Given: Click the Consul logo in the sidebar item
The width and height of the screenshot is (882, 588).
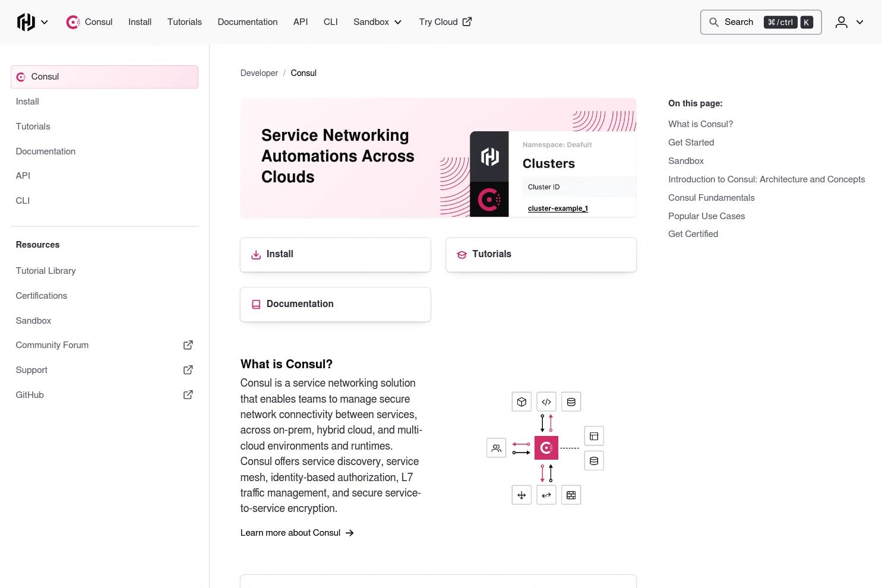Looking at the screenshot, I should click(21, 77).
